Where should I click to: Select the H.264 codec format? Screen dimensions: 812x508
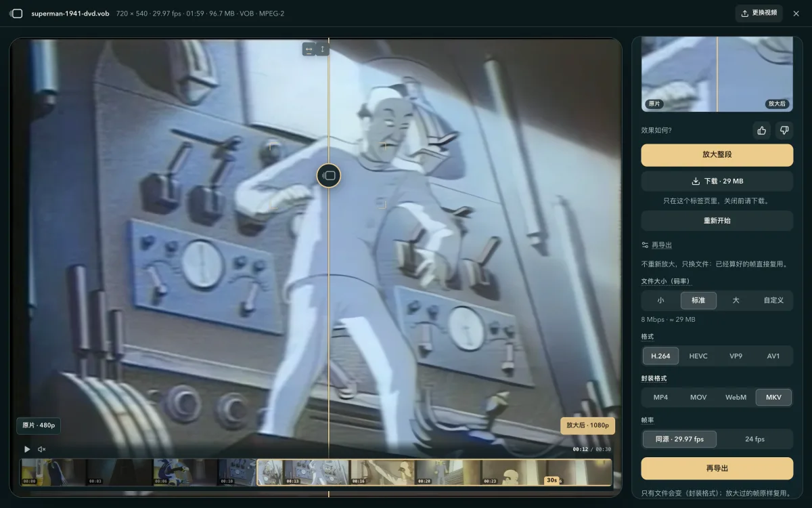(x=661, y=356)
